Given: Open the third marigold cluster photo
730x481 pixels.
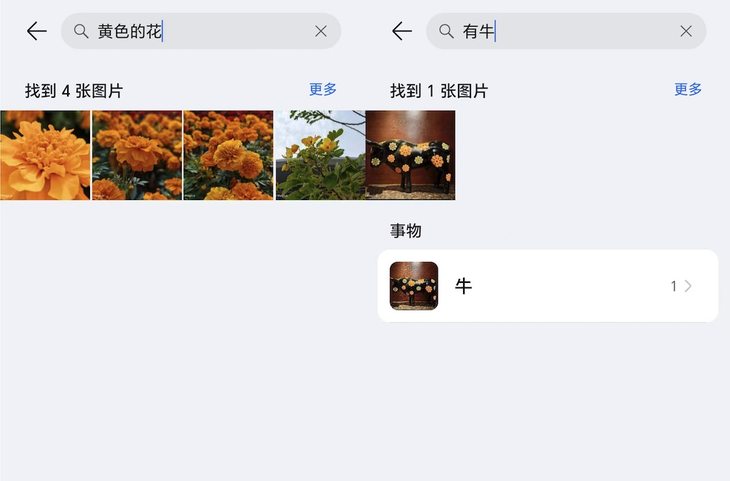Looking at the screenshot, I should [229, 155].
